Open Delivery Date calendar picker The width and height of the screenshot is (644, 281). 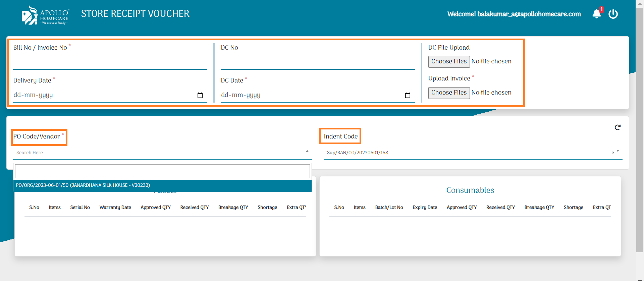[x=200, y=95]
